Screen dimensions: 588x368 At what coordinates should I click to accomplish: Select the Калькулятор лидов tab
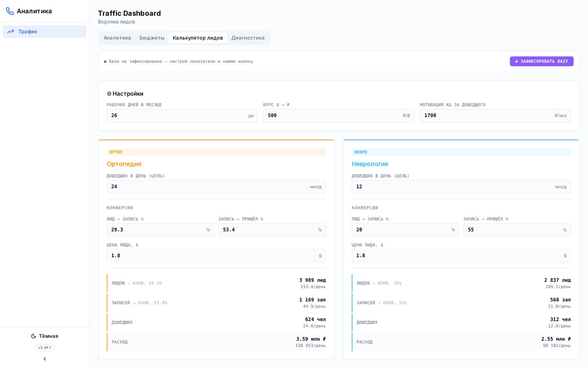coord(198,38)
